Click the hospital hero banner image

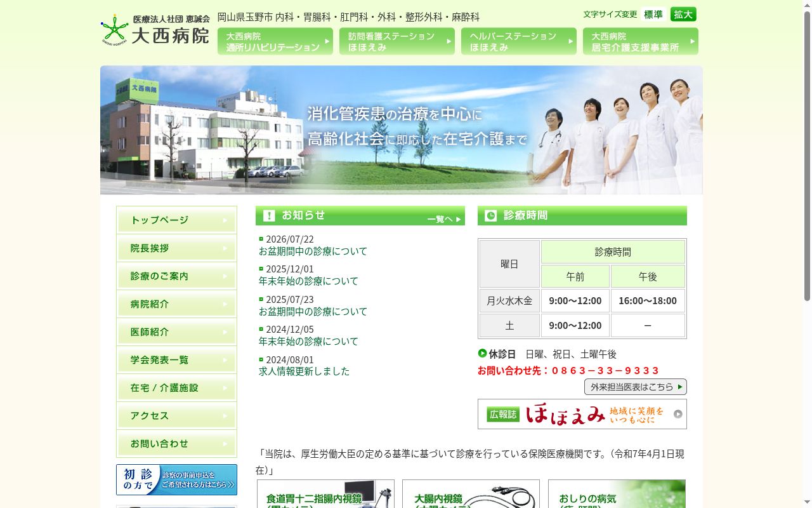(401, 130)
